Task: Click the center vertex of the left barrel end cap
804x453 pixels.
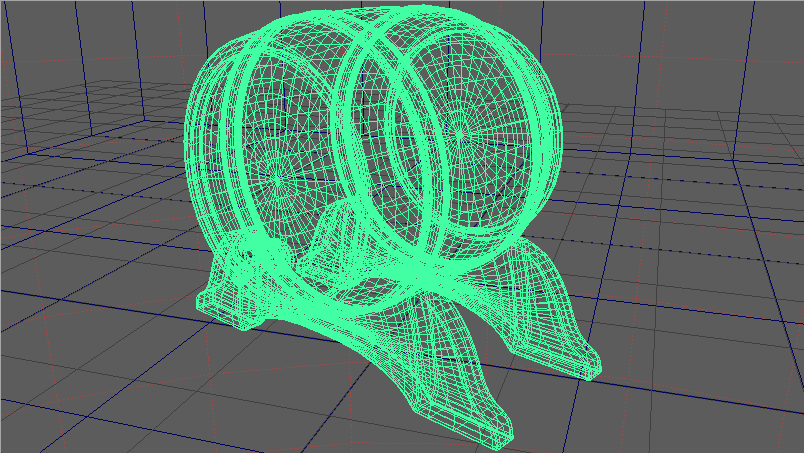Action: 277,177
